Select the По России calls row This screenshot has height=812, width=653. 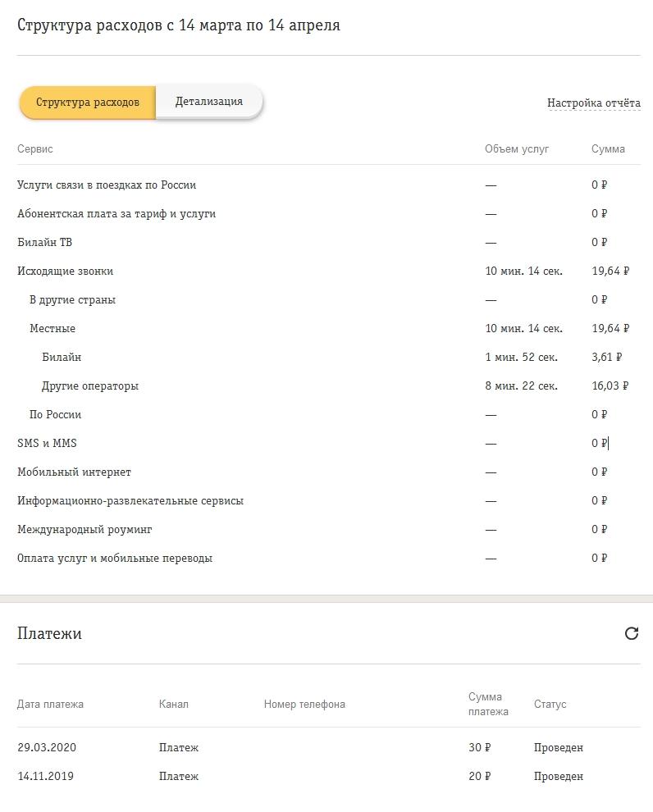(329, 414)
